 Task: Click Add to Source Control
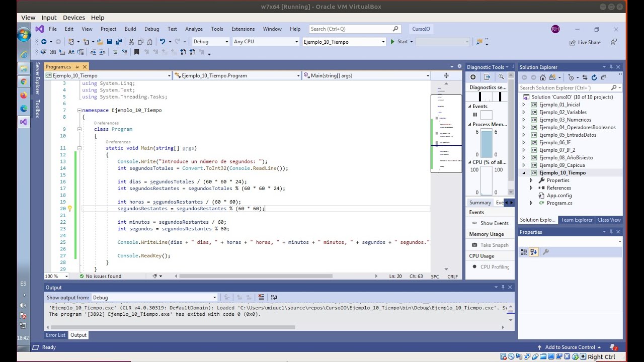coord(569,347)
